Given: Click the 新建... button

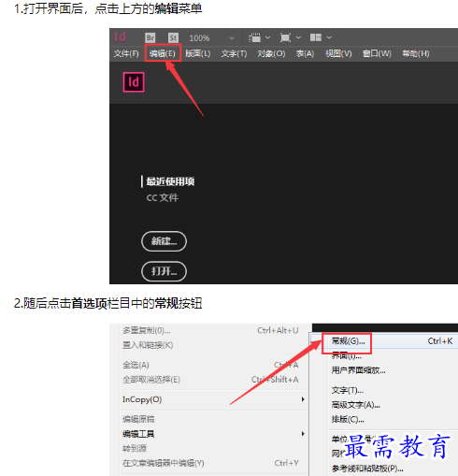Looking at the screenshot, I should pos(164,241).
